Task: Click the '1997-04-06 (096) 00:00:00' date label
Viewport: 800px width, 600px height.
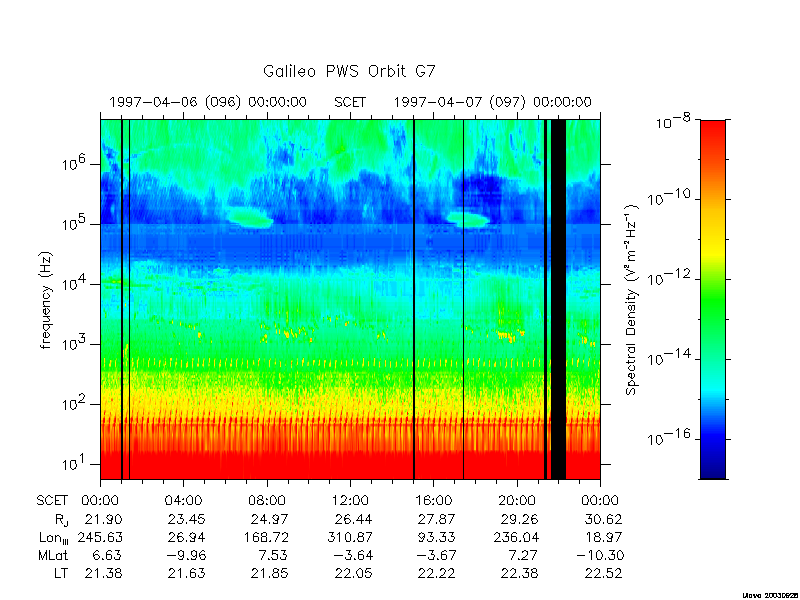Action: 208,103
